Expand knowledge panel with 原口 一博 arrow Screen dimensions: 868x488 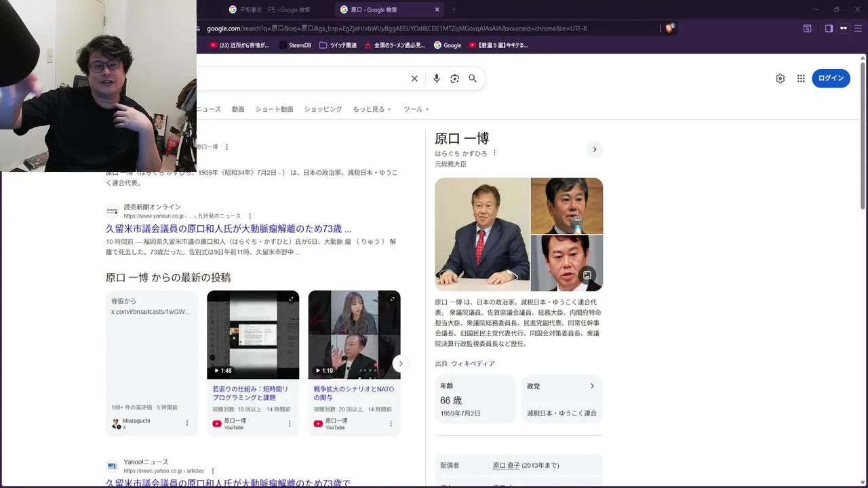coord(595,150)
